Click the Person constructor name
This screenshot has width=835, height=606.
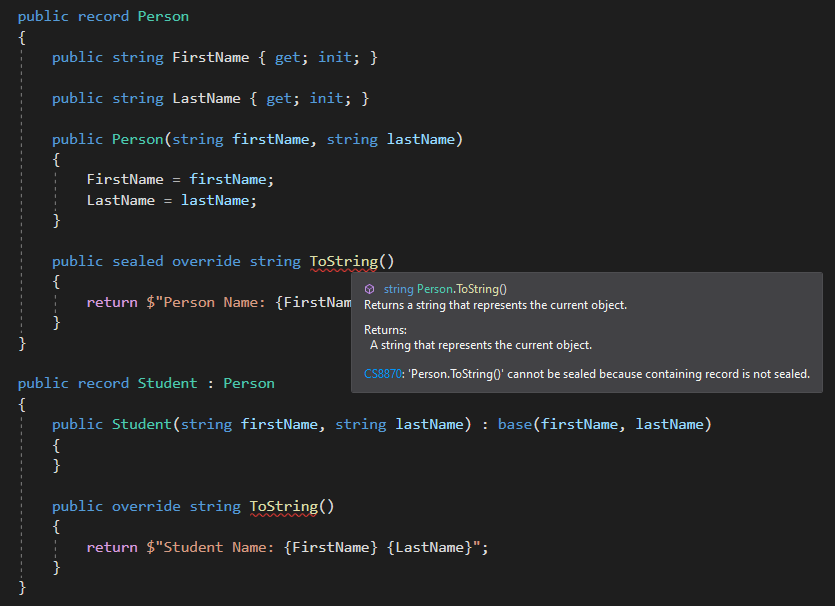(x=137, y=140)
